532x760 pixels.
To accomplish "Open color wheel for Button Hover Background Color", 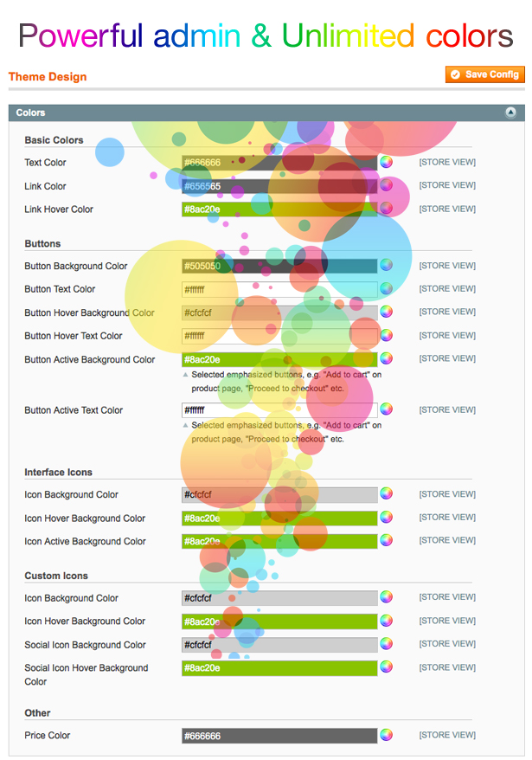I will [387, 312].
